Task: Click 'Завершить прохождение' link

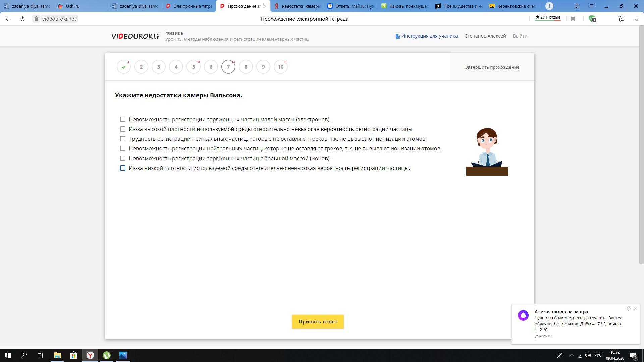Action: (x=492, y=67)
